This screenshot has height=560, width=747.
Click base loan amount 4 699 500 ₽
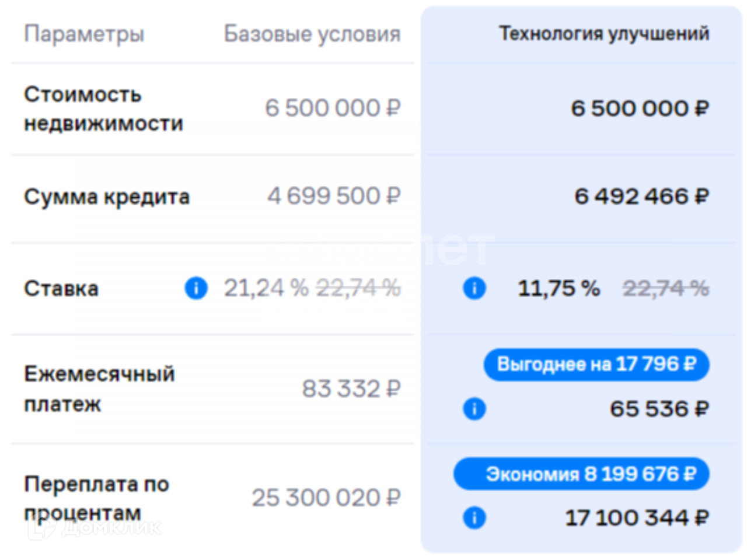tap(334, 197)
